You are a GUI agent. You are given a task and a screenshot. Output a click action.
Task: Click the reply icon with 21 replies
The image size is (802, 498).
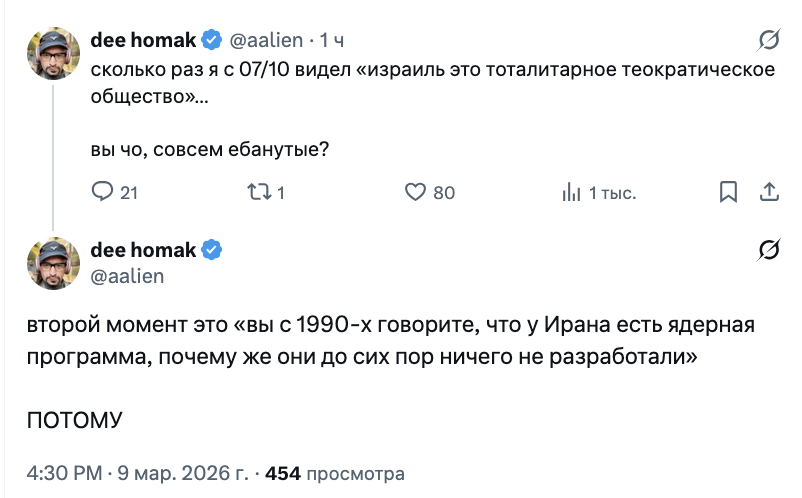point(102,192)
